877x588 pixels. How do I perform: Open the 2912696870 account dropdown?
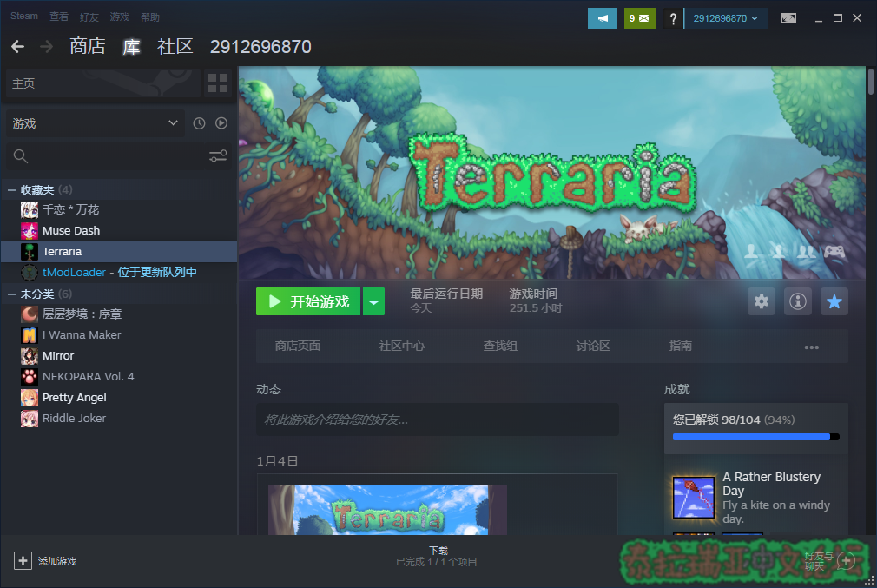tap(725, 18)
